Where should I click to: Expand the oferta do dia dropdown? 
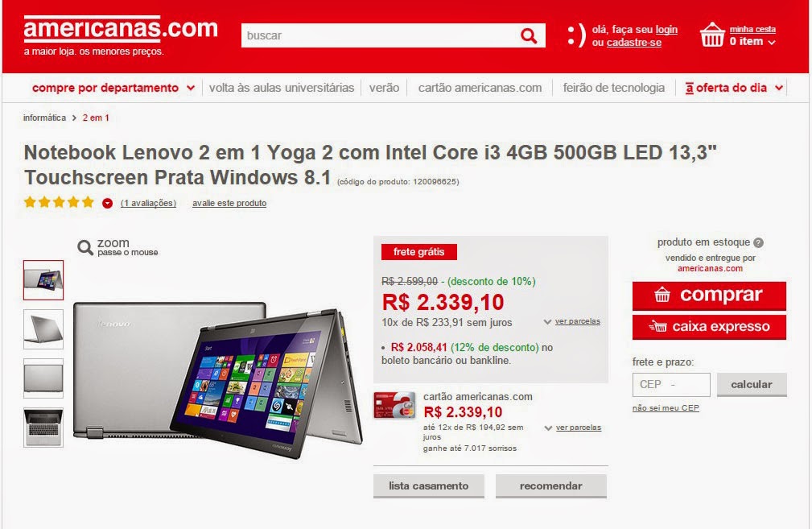[x=734, y=88]
